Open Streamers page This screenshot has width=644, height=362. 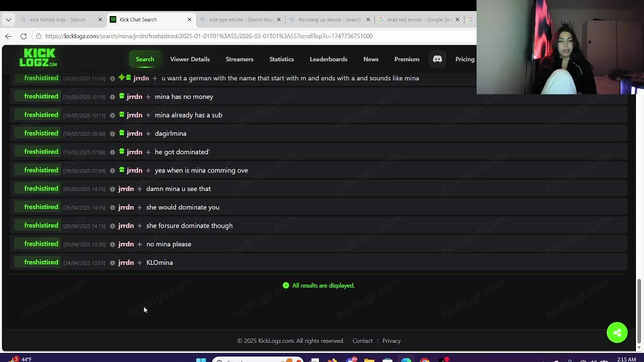click(239, 59)
